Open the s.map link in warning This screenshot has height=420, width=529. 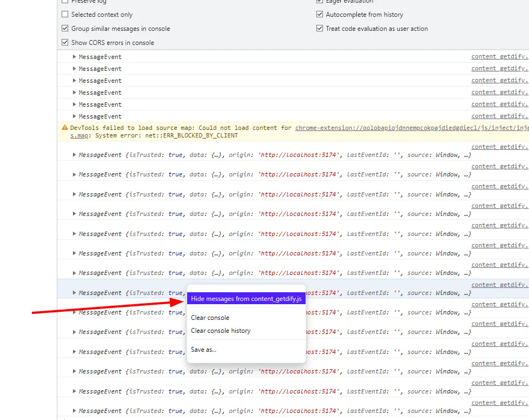(x=80, y=135)
